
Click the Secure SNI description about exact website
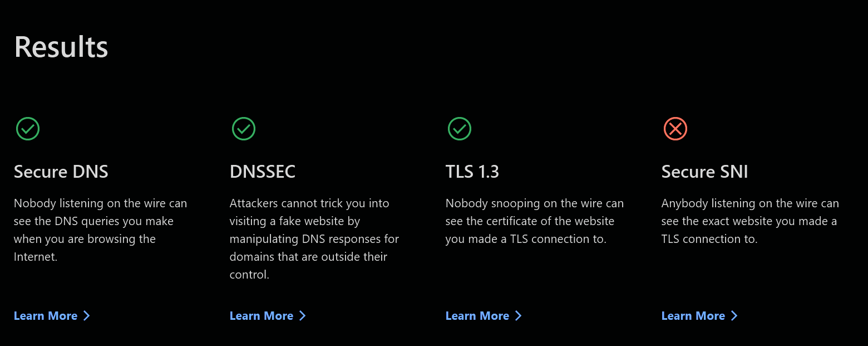[749, 221]
